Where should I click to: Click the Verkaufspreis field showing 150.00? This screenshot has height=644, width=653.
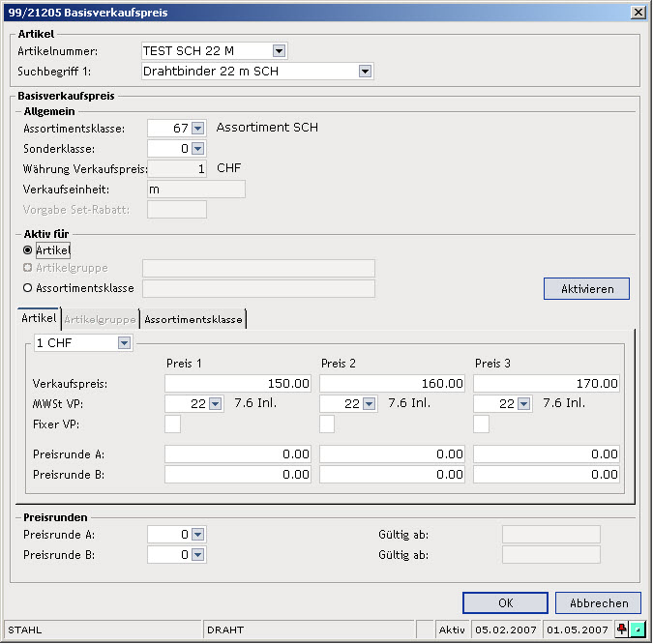238,384
